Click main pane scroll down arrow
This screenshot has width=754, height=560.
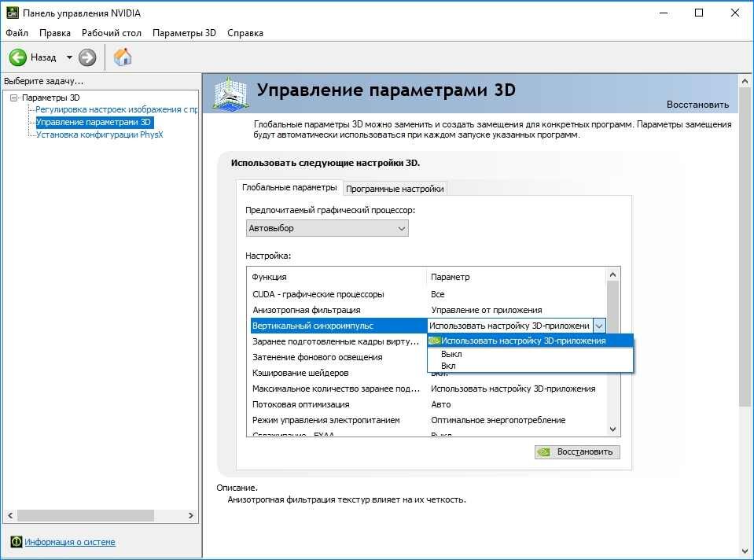coord(745,551)
